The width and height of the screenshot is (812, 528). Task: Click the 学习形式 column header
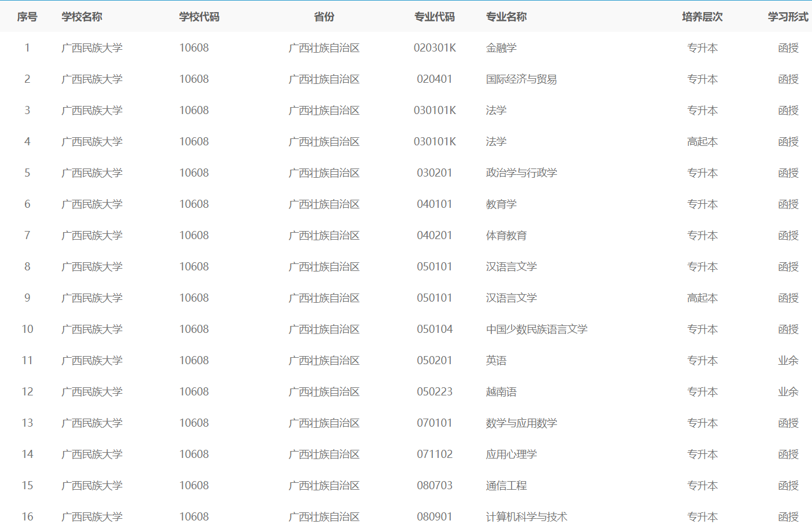[x=788, y=17]
